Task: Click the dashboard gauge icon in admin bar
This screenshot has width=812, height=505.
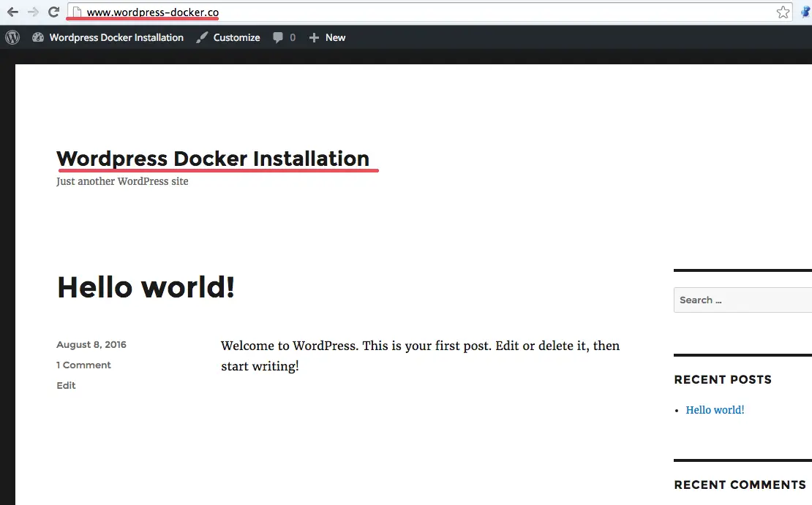Action: (x=38, y=37)
